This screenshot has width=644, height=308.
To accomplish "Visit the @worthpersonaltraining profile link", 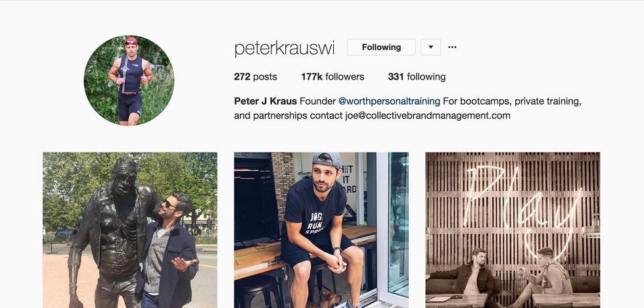I will pos(389,101).
